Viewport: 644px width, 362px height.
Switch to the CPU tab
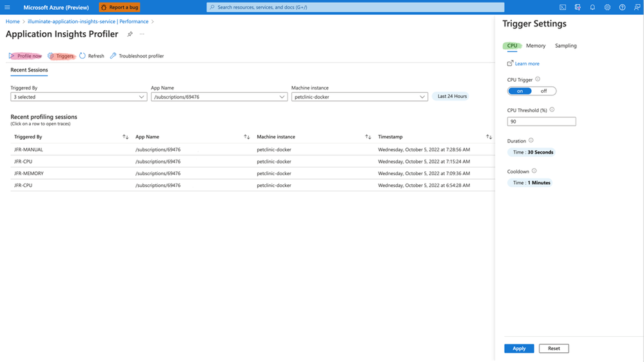point(512,46)
